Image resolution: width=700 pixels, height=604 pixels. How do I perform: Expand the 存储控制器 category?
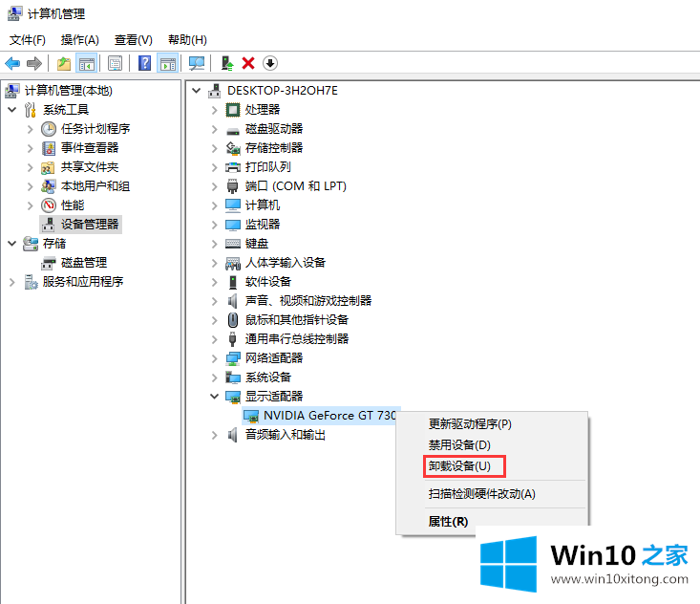tap(214, 148)
